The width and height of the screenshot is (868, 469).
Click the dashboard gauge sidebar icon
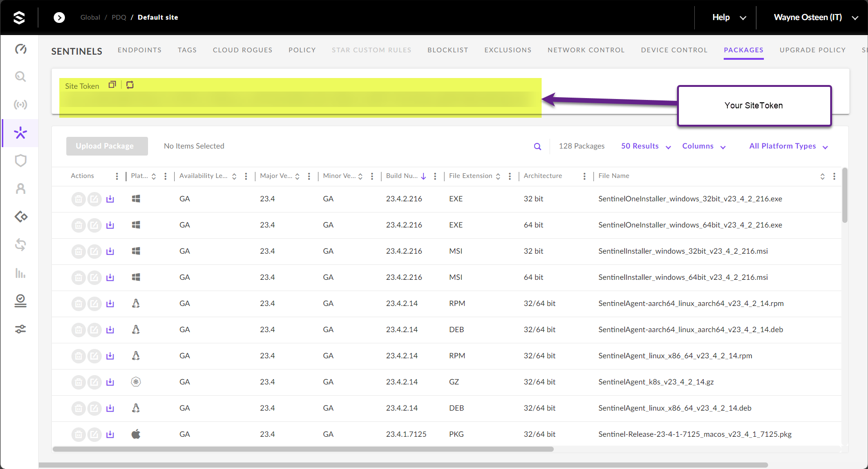point(21,49)
